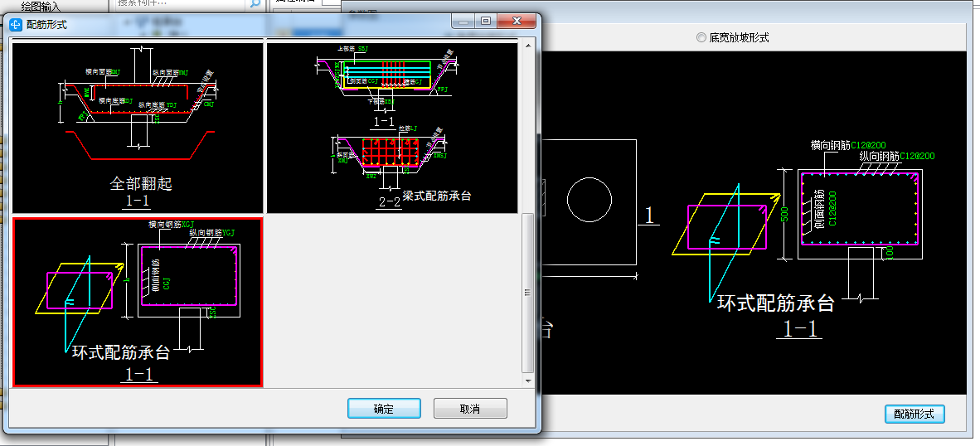980x446 pixels.
Task: Click the 环式配筋承台 caption in parameter drawing
Action: [775, 303]
